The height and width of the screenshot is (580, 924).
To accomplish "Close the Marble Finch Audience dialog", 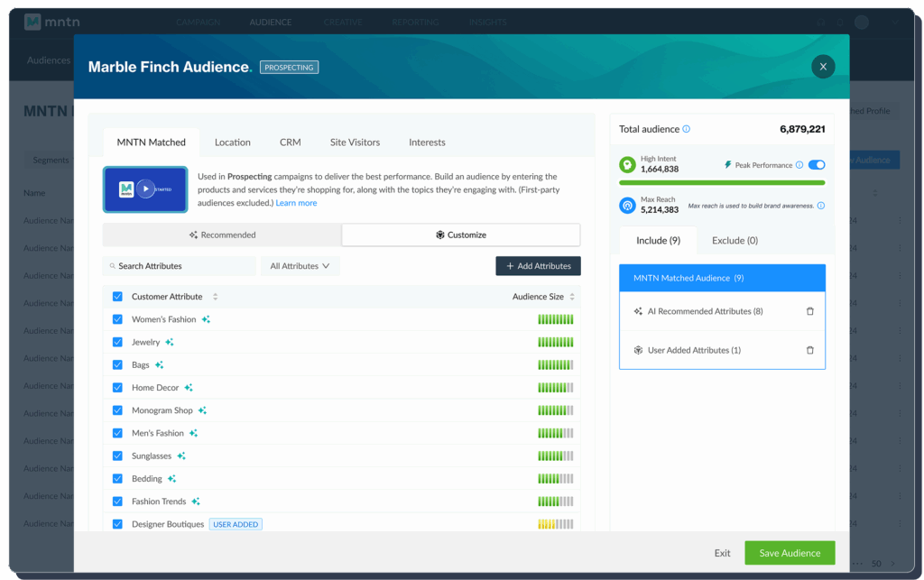I will coord(823,67).
